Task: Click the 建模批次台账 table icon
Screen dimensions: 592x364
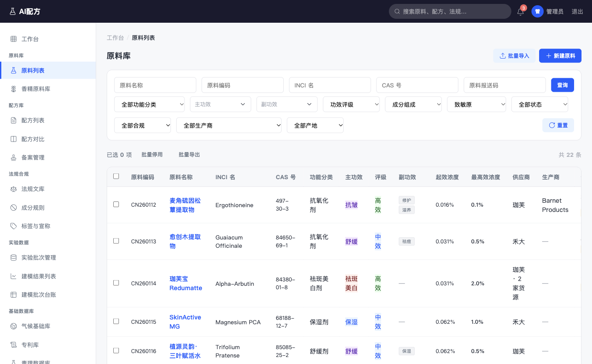Action: point(14,295)
